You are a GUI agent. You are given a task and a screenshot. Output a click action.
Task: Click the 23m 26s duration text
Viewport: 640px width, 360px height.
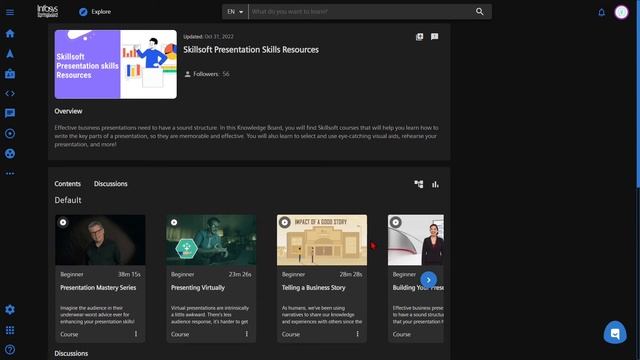[240, 274]
